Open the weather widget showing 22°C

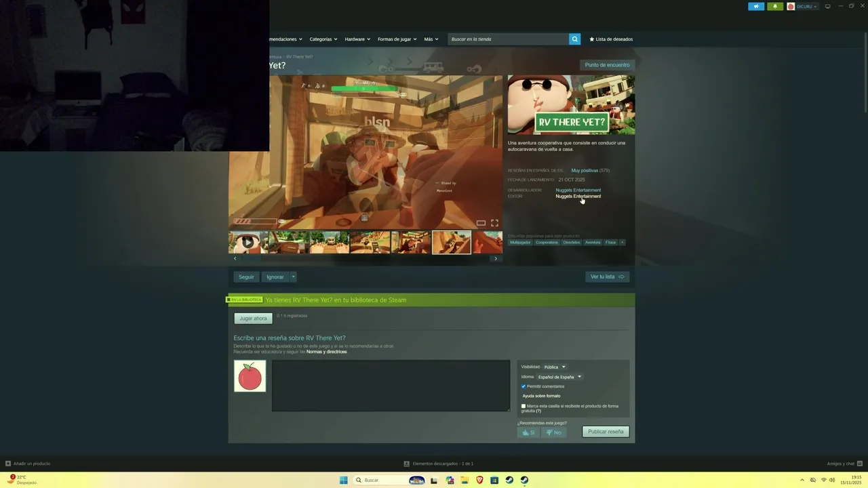(x=22, y=480)
